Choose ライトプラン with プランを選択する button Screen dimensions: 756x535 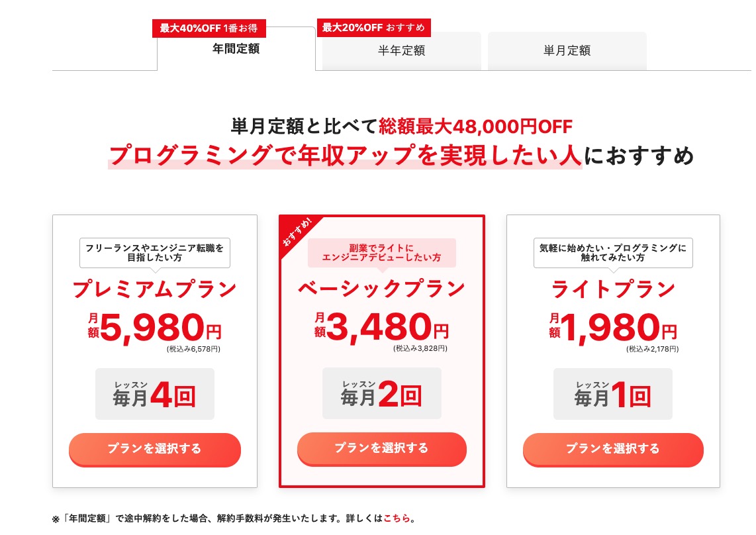coord(613,449)
